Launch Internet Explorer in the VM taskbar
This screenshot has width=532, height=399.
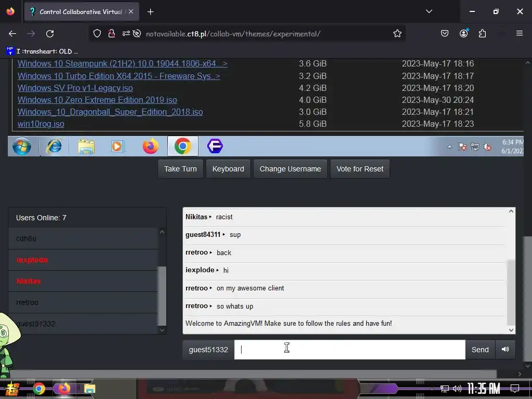point(54,147)
